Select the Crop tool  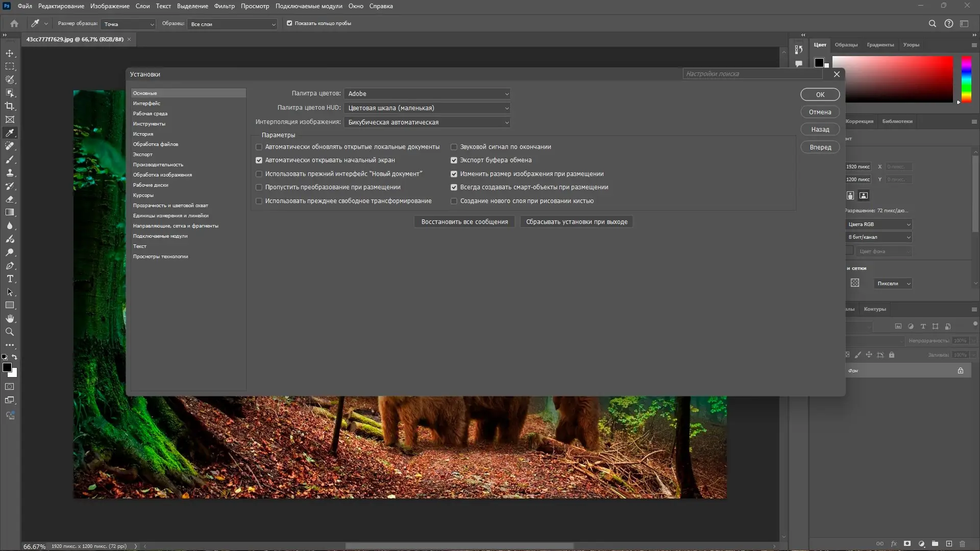point(10,106)
